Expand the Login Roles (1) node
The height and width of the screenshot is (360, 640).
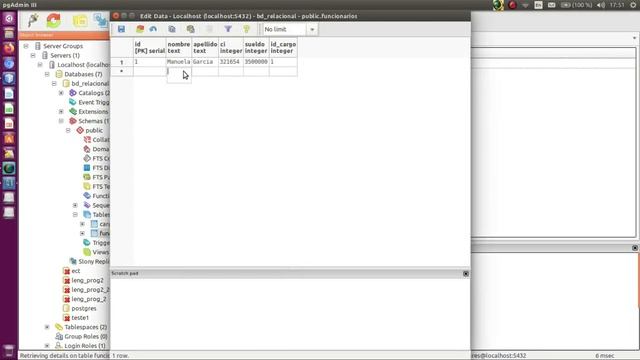pos(47,346)
